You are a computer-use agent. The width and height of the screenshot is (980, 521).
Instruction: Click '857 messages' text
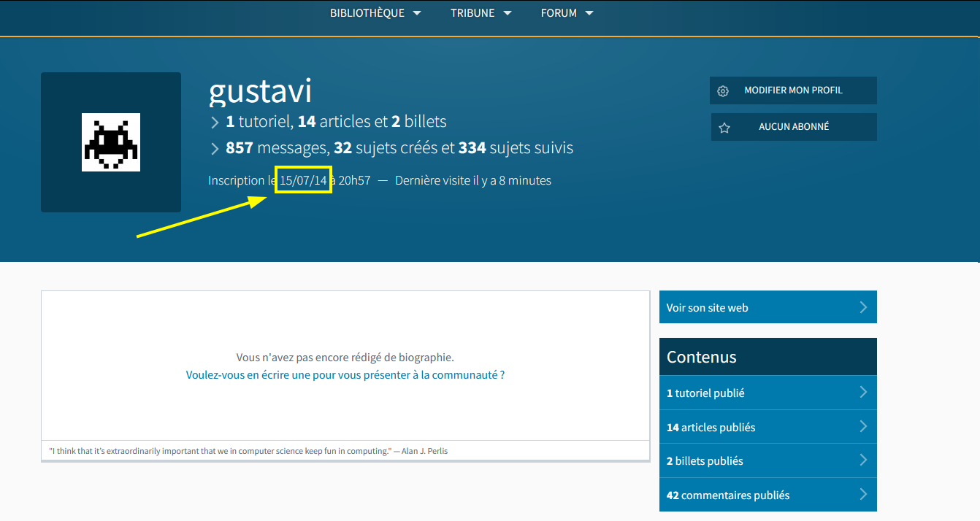tap(276, 148)
